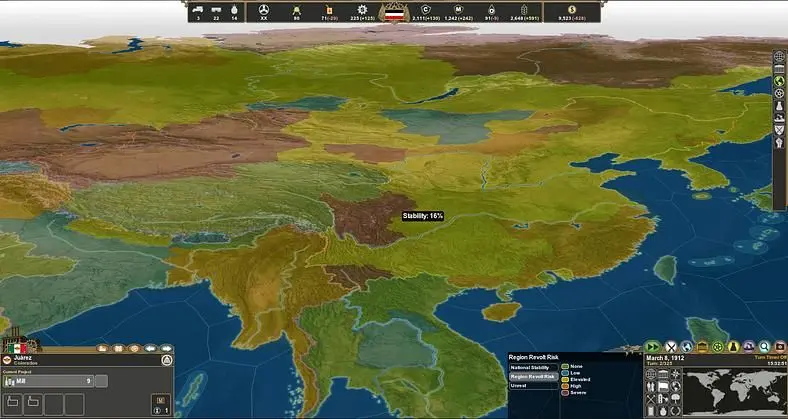Open the crossed swords military panel
The height and width of the screenshot is (419, 788).
(671, 347)
